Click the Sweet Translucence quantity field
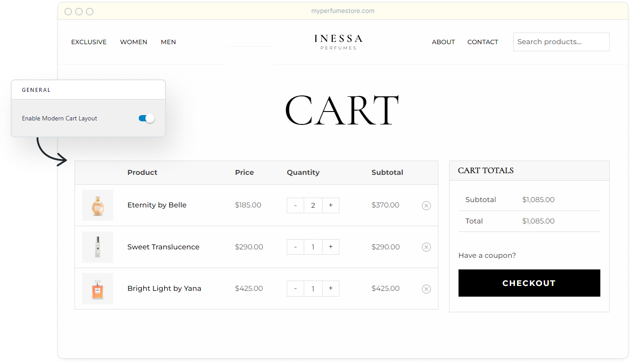 point(313,247)
